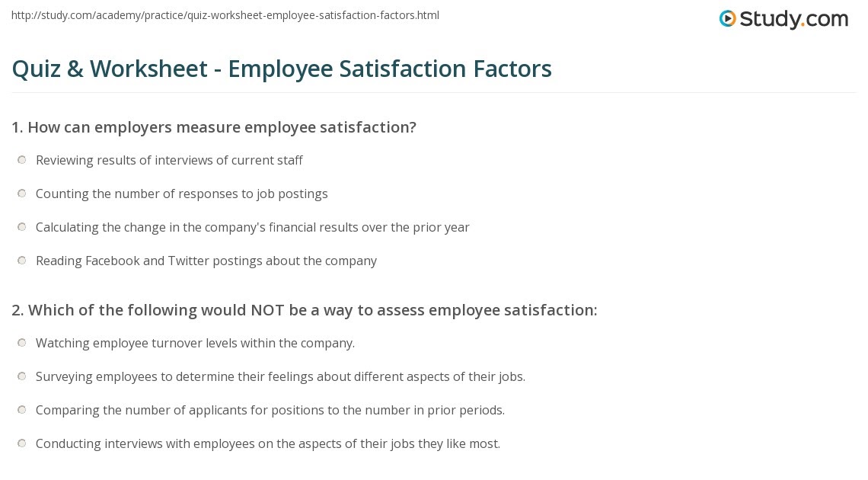Click question 1 text about measuring satisfaction
Image resolution: width=868 pixels, height=480 pixels.
214,127
